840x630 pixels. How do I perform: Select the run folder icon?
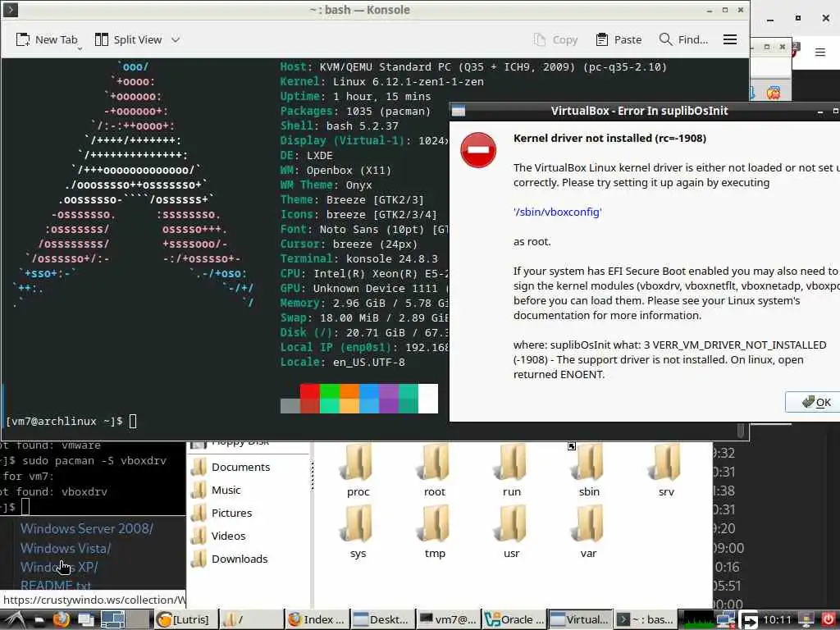[512, 462]
